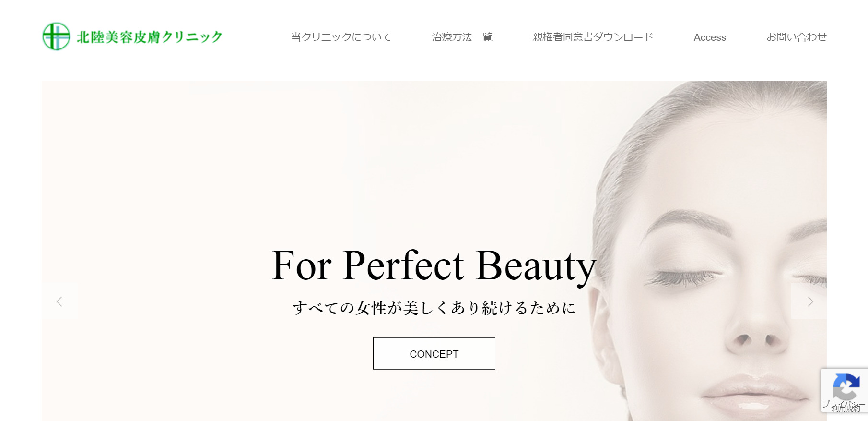Go to the Access page
Screen dimensions: 868x421
click(710, 37)
